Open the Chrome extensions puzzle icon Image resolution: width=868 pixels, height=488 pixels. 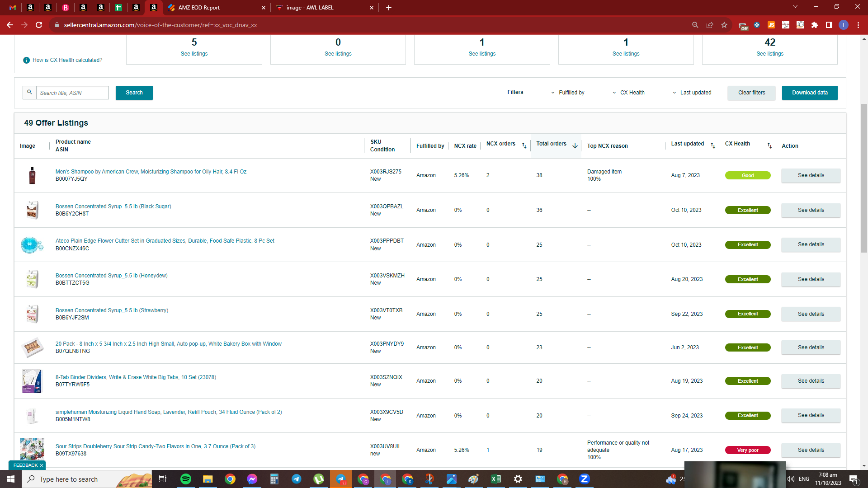(x=815, y=25)
